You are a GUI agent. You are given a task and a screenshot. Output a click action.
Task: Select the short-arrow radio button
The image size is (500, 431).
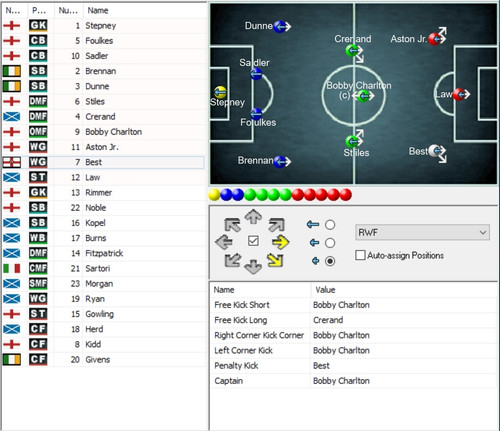(330, 261)
